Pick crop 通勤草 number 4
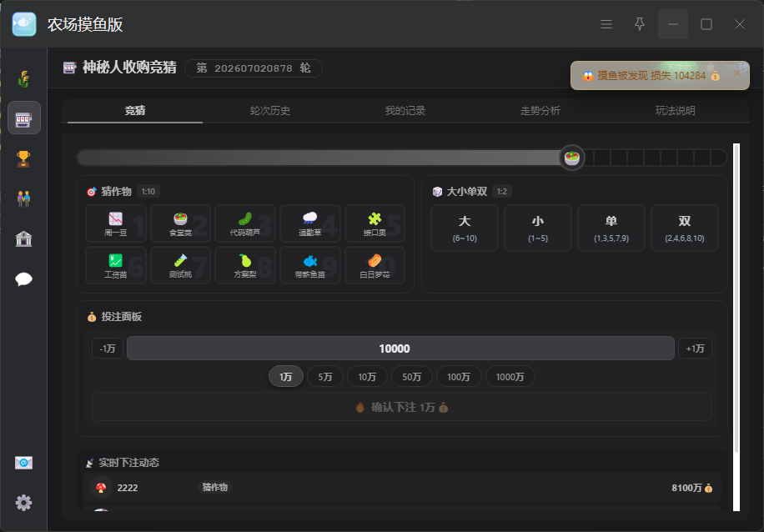764x532 pixels. click(x=310, y=223)
